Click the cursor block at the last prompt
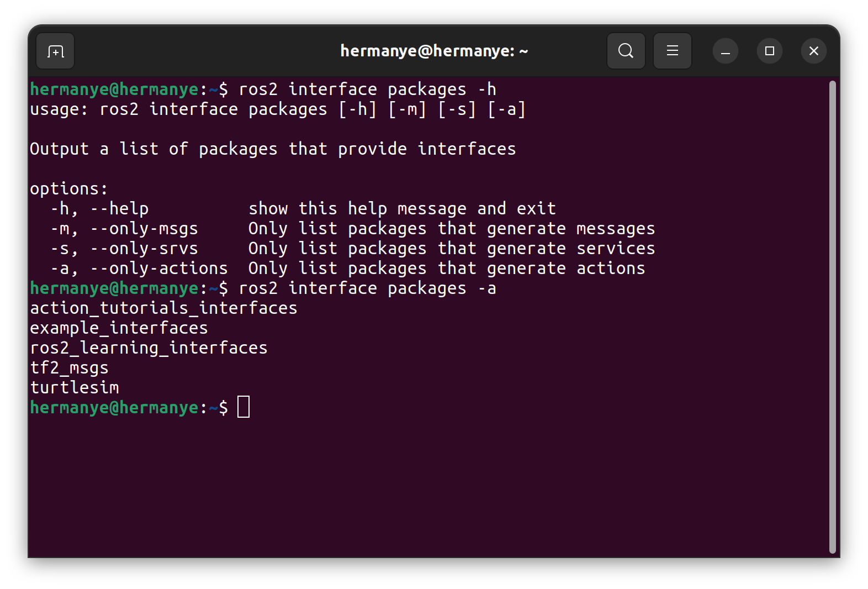This screenshot has height=589, width=868. tap(244, 407)
